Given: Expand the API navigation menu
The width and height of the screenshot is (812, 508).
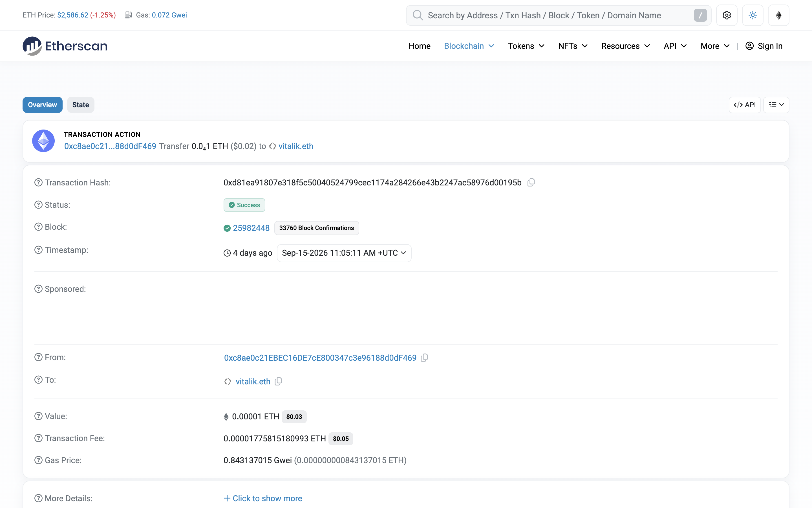Looking at the screenshot, I should (x=675, y=46).
